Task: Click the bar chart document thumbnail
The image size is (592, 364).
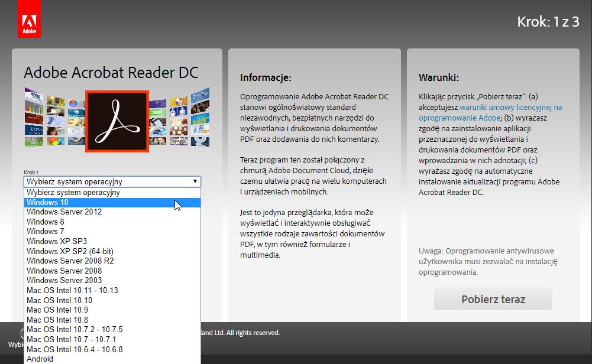Action: [x=34, y=108]
